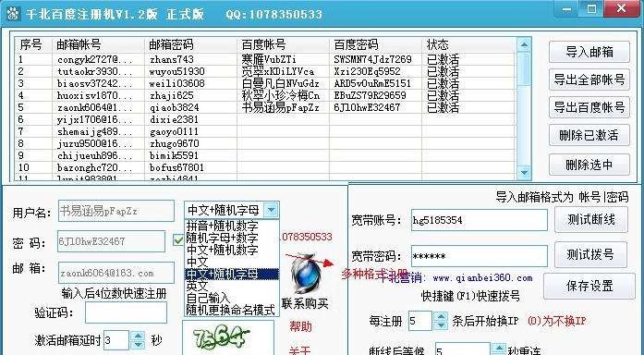Open the 联系购买 link
The height and width of the screenshot is (355, 644).
305,303
